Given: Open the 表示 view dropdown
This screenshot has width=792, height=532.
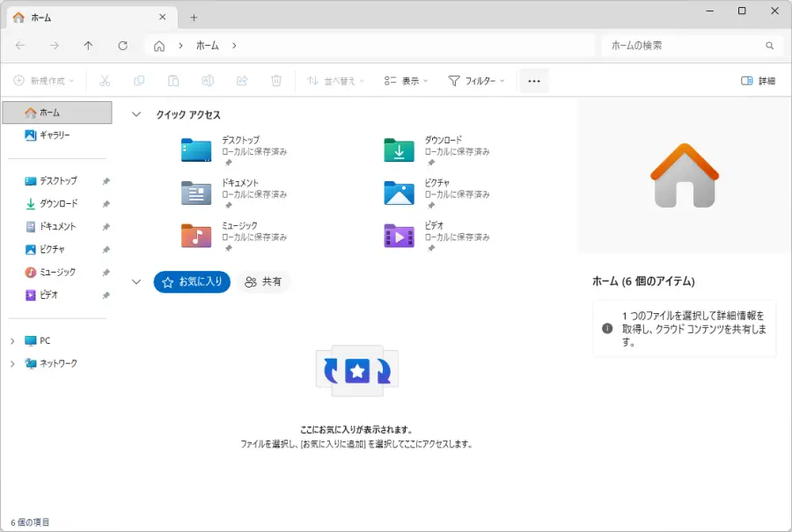Looking at the screenshot, I should pyautogui.click(x=406, y=81).
